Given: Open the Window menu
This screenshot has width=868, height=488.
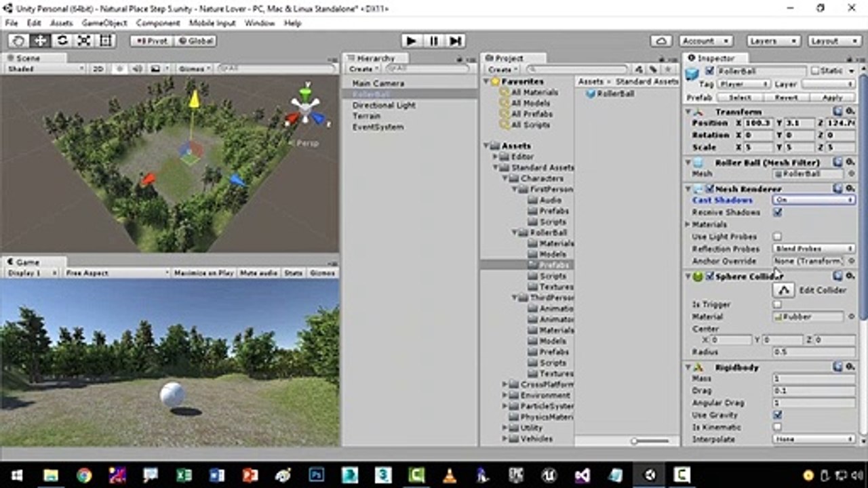Looking at the screenshot, I should tap(260, 23).
